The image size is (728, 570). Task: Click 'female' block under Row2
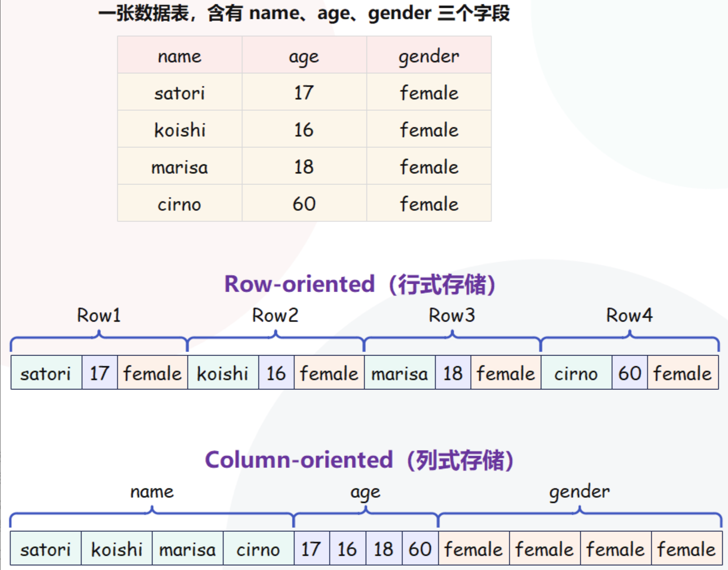coord(329,373)
